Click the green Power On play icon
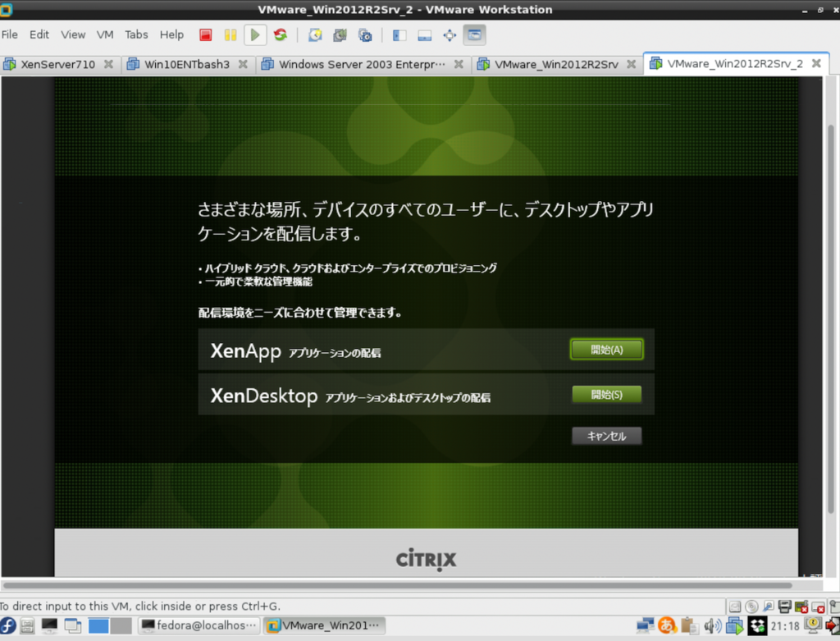The height and width of the screenshot is (641, 840). pos(255,35)
